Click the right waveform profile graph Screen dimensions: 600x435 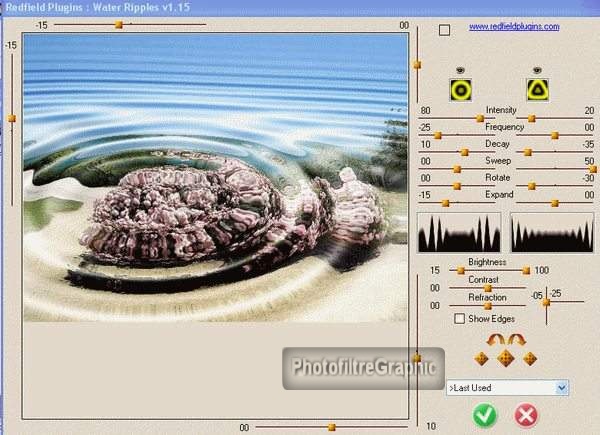[552, 233]
